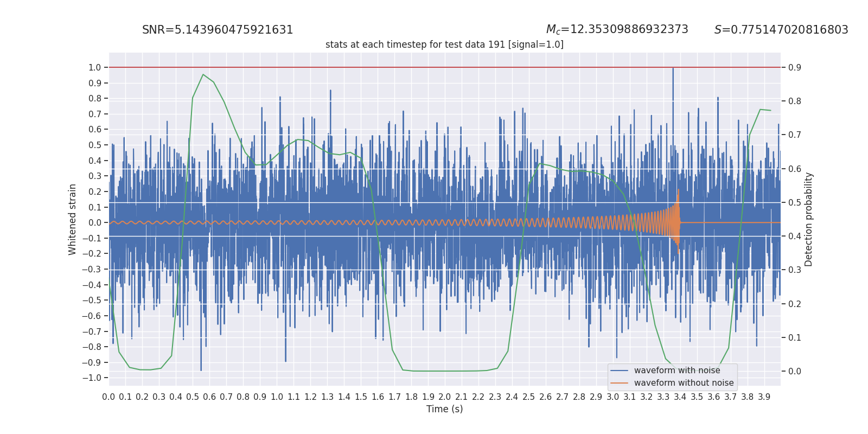Click the 0.5 tick on the Detection probability axis
The height and width of the screenshot is (434, 868).
point(795,202)
